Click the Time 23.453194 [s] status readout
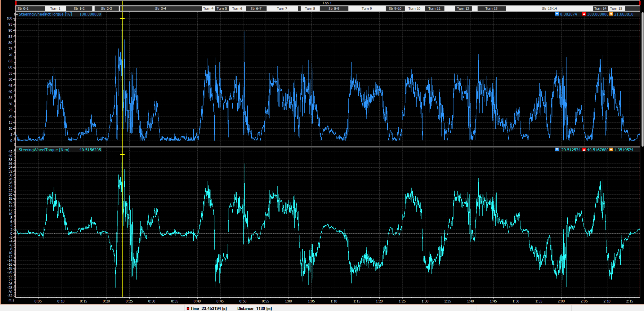This screenshot has width=644, height=311. click(208, 308)
